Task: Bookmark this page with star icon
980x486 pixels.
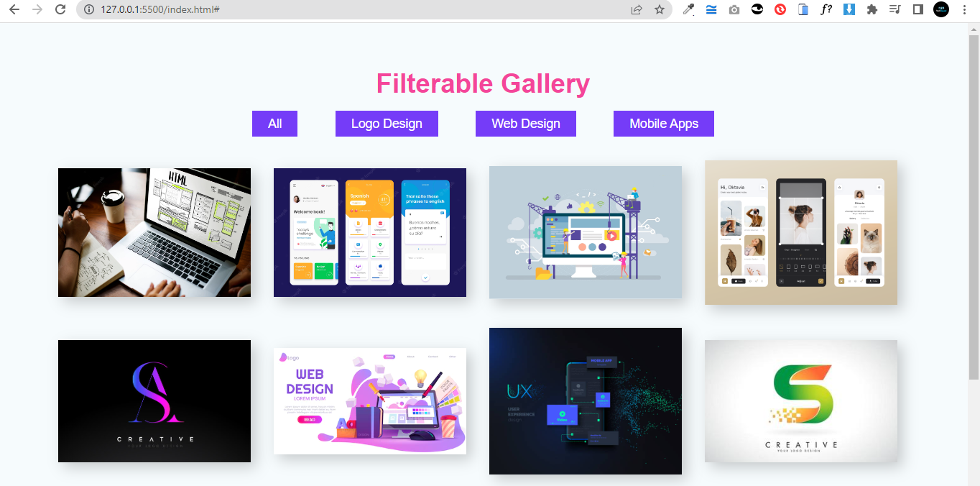Action: [x=660, y=9]
